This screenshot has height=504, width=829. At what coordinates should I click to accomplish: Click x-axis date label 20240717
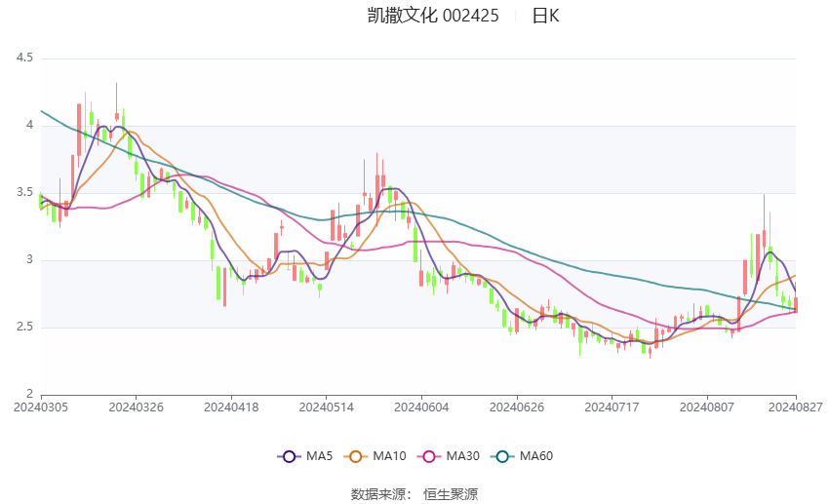[x=612, y=407]
